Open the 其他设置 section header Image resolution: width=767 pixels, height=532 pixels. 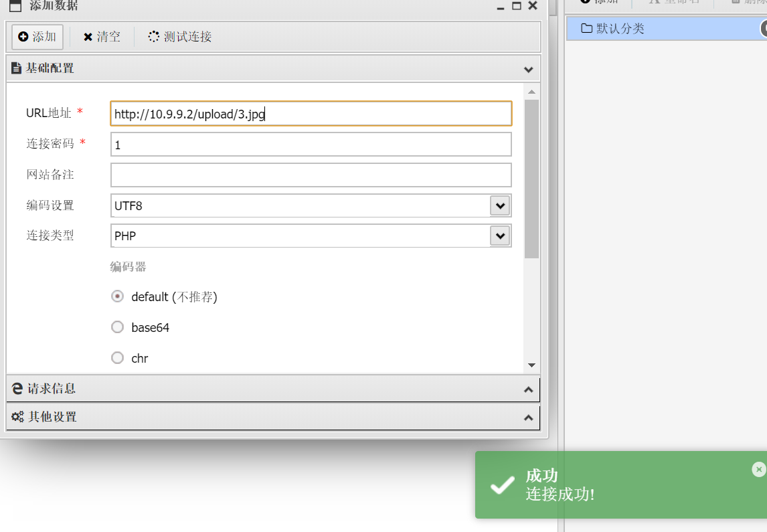273,417
